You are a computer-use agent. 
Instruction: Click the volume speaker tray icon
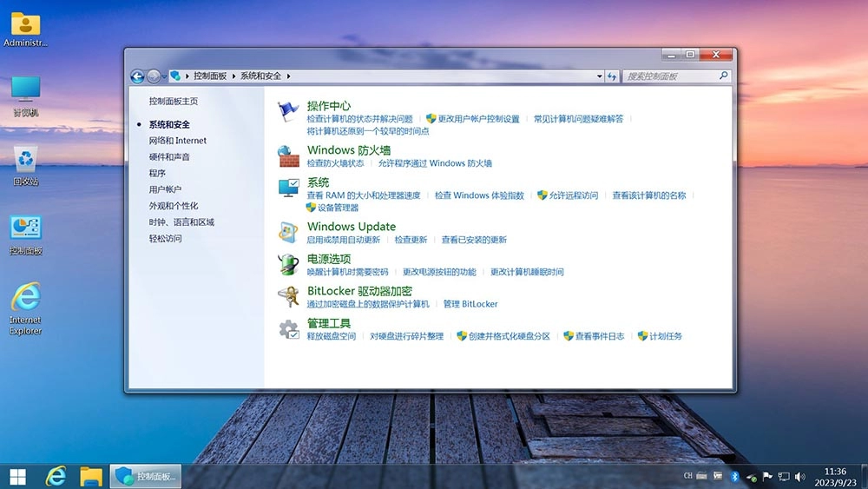[x=800, y=476]
